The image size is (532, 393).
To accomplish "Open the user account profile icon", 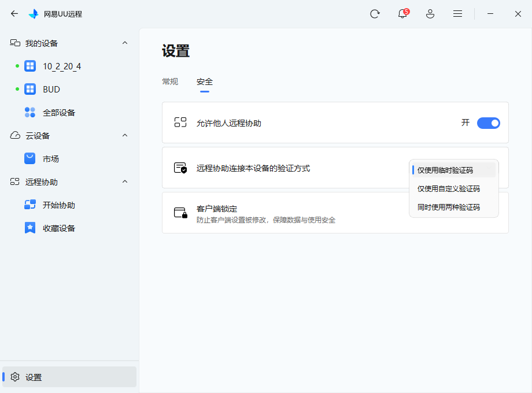I will 430,14.
